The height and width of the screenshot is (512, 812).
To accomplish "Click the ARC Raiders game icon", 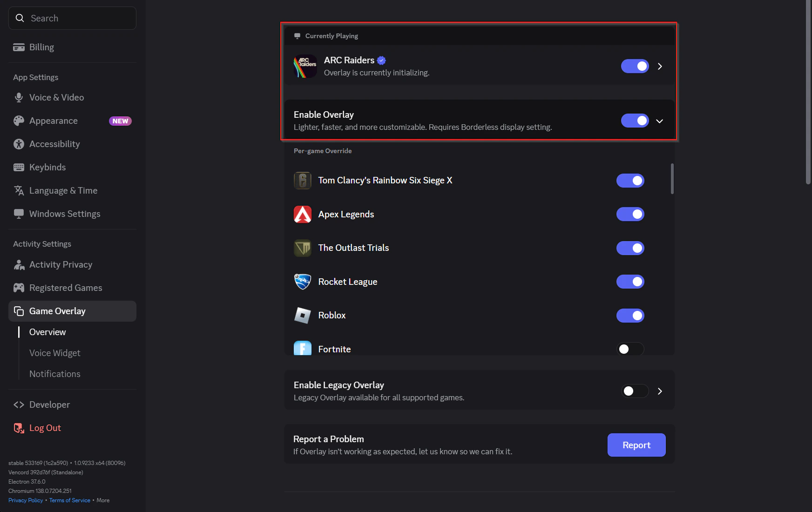I will (x=305, y=66).
